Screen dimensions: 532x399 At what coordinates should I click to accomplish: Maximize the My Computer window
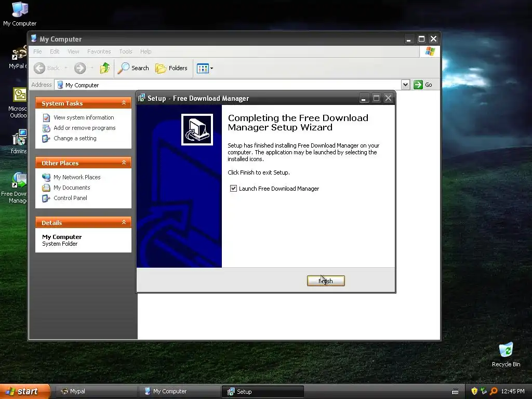(421, 39)
